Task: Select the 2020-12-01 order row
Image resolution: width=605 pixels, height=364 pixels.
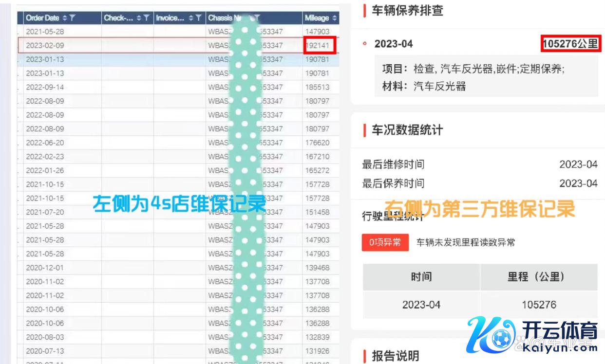Action: 45,268
